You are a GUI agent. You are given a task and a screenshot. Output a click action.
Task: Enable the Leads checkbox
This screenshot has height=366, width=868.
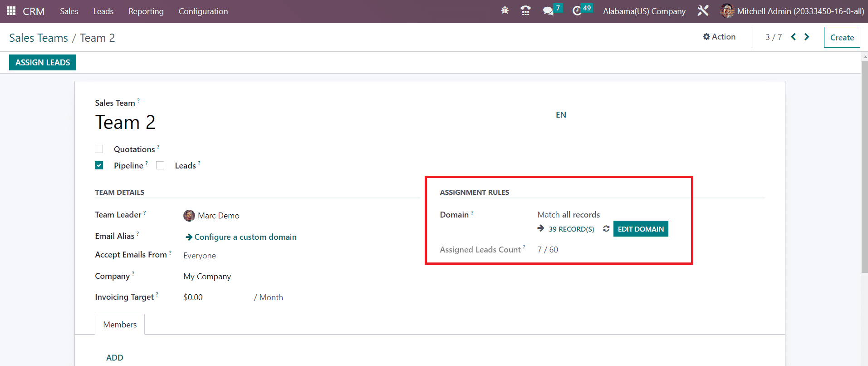click(160, 166)
